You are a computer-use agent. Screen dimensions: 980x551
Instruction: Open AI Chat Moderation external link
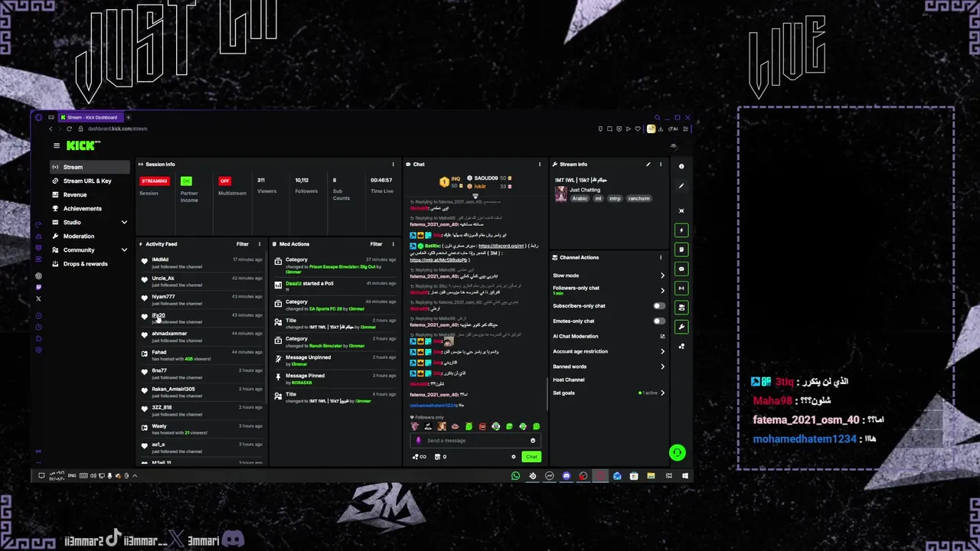pyautogui.click(x=662, y=336)
